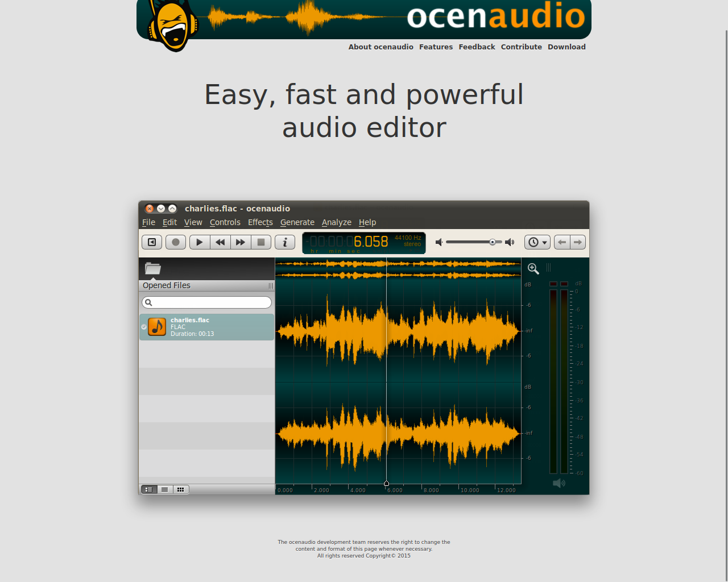Open the Help menu
This screenshot has width=728, height=582.
point(367,222)
